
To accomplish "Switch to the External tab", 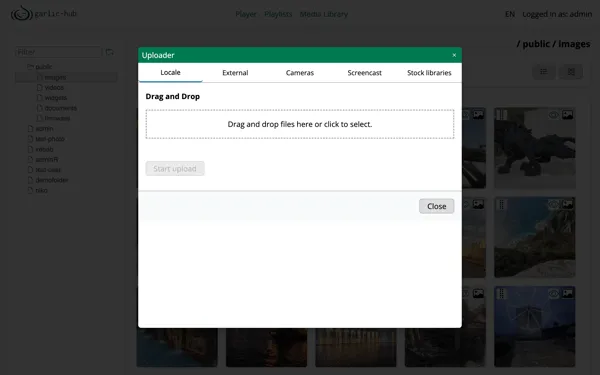I will 235,73.
